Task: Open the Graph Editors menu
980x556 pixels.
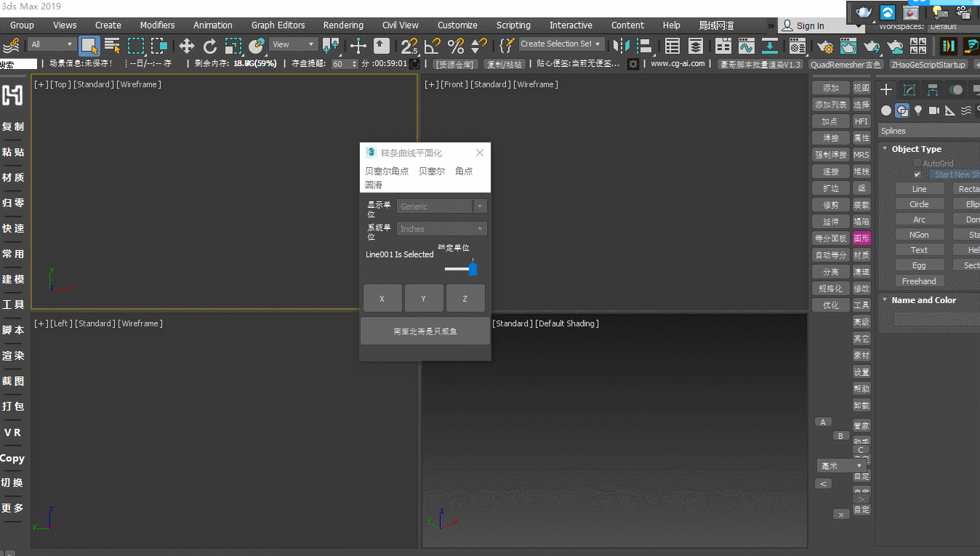Action: point(278,25)
